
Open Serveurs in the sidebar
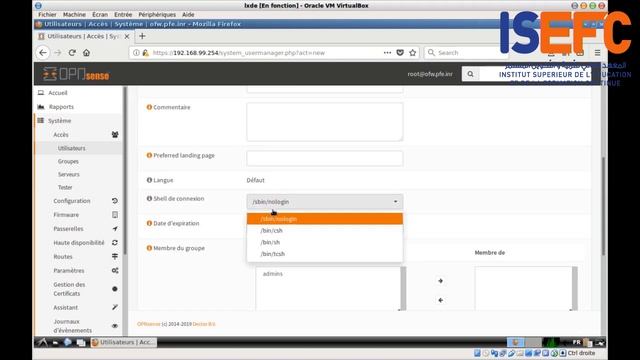69,174
